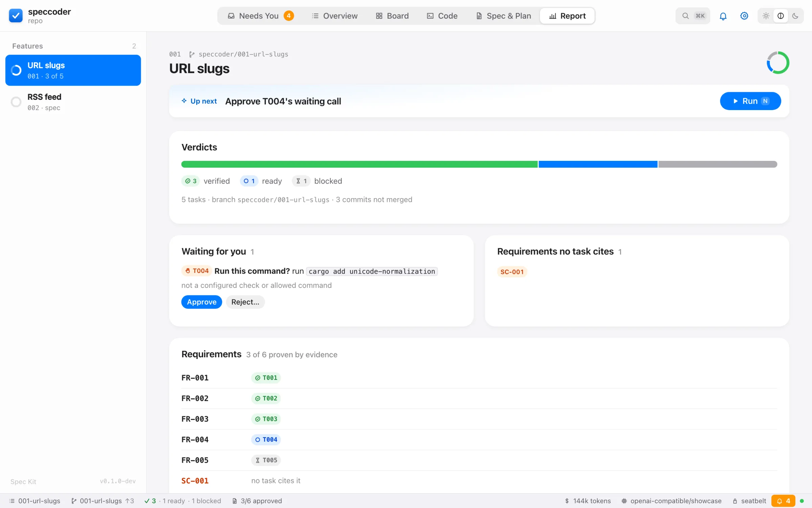The image size is (812, 508).
Task: Click the seatbelt lock indicator
Action: click(x=749, y=501)
